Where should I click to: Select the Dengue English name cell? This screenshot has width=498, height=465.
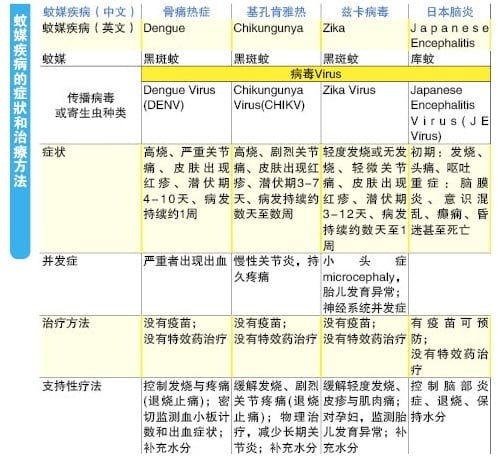[186, 35]
